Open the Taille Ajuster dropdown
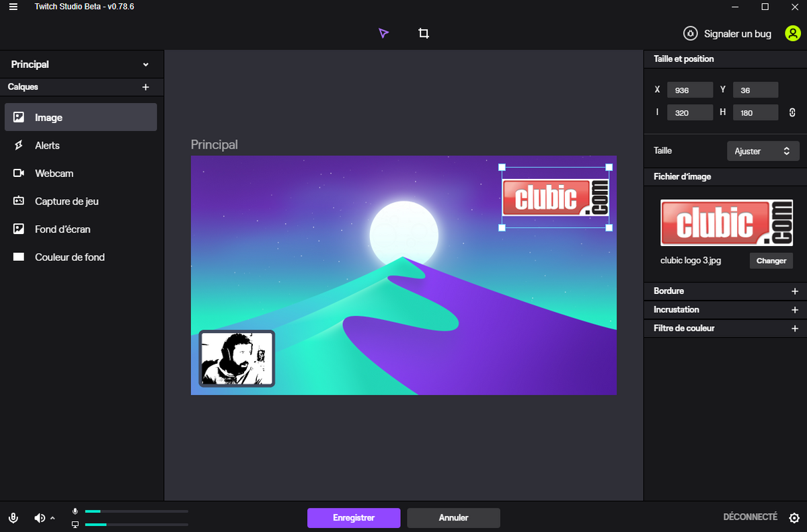This screenshot has width=807, height=532. point(763,151)
